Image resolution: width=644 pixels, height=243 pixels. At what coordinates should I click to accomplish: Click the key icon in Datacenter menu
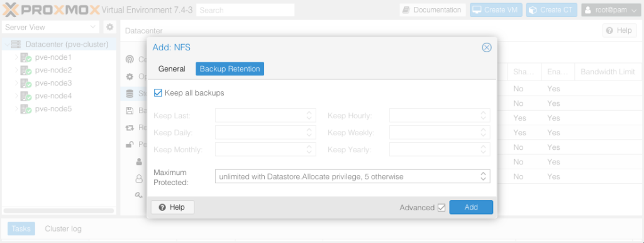point(139,195)
